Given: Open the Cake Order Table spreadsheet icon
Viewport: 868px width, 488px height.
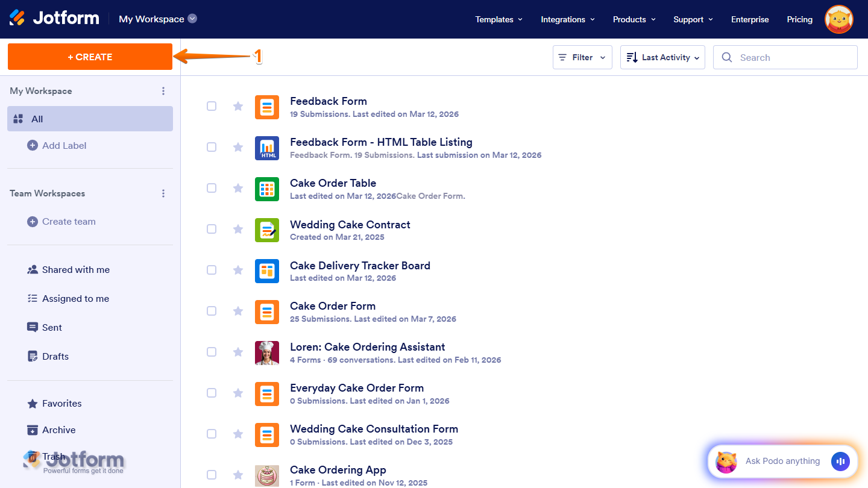Looking at the screenshot, I should [x=267, y=189].
